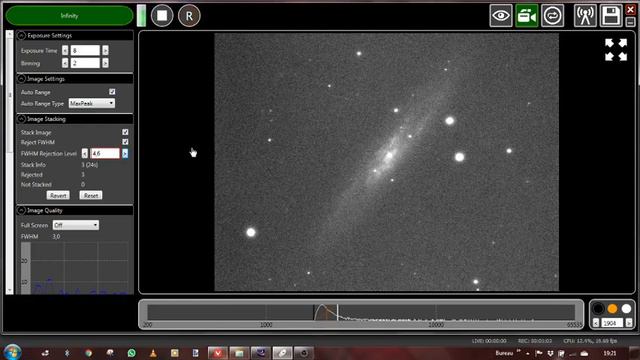Toggle the Reject FWHM checkbox

[x=125, y=142]
